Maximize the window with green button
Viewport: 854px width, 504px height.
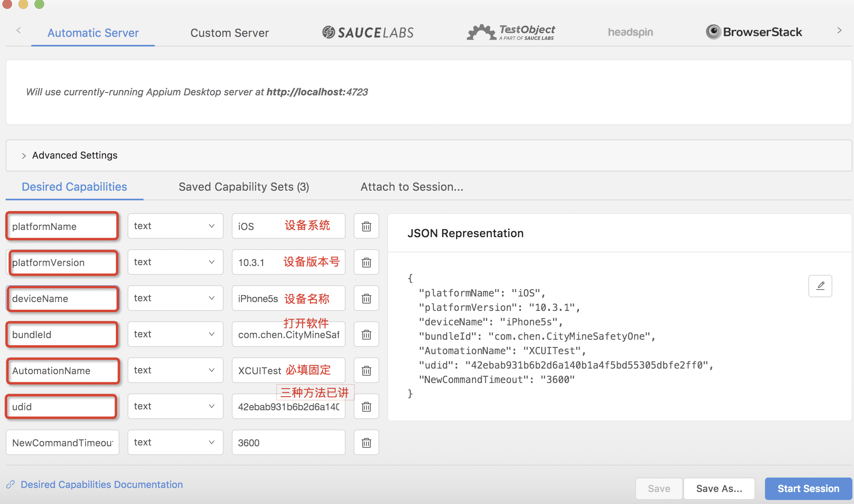[39, 4]
